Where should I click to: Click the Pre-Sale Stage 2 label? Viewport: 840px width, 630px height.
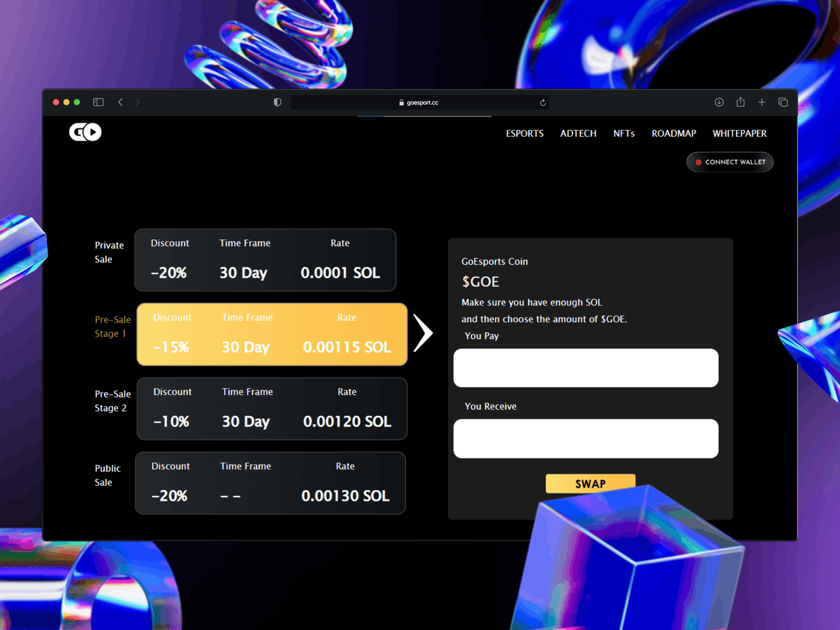(112, 401)
